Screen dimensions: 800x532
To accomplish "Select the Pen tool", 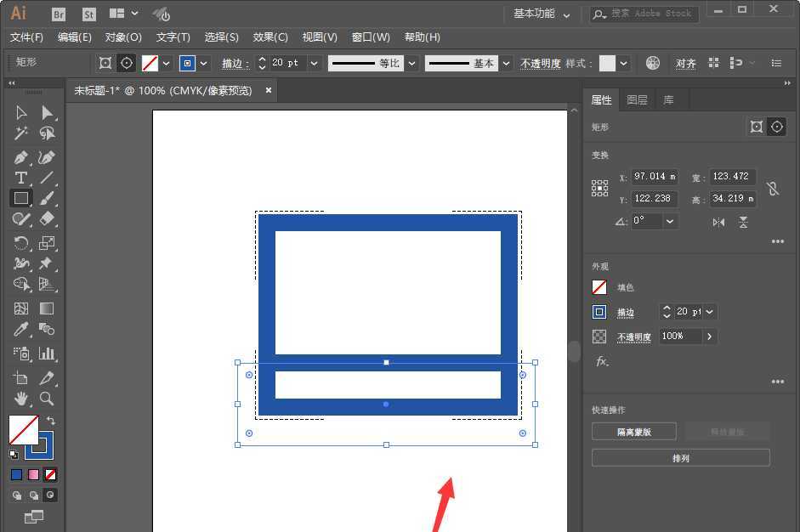I will pyautogui.click(x=21, y=157).
